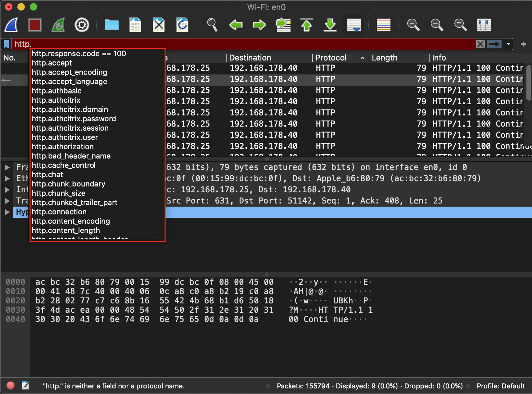Toggle packet list colorization

pos(384,25)
